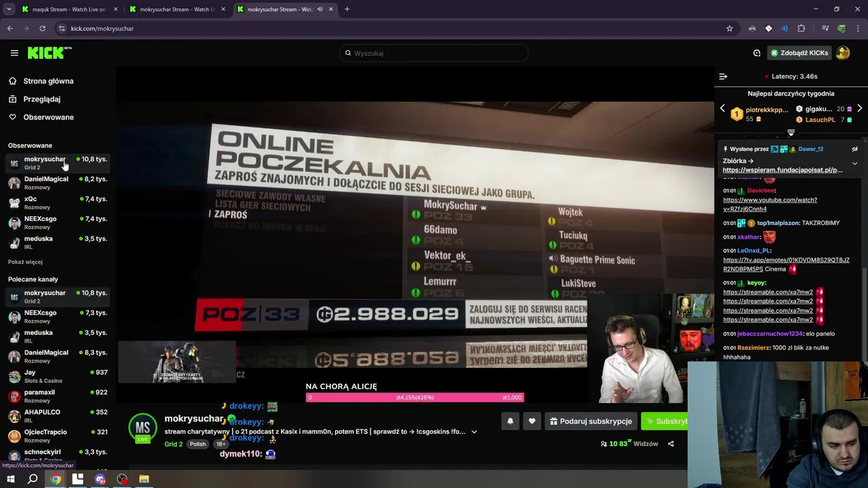Expand the stream title with the chevron
This screenshot has width=868, height=488.
(x=474, y=432)
